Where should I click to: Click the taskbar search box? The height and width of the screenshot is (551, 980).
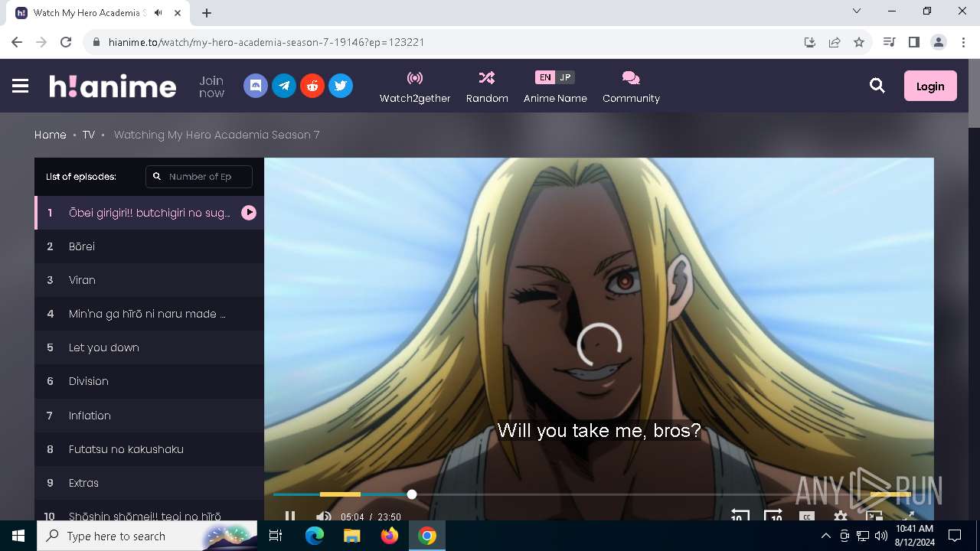tap(146, 536)
